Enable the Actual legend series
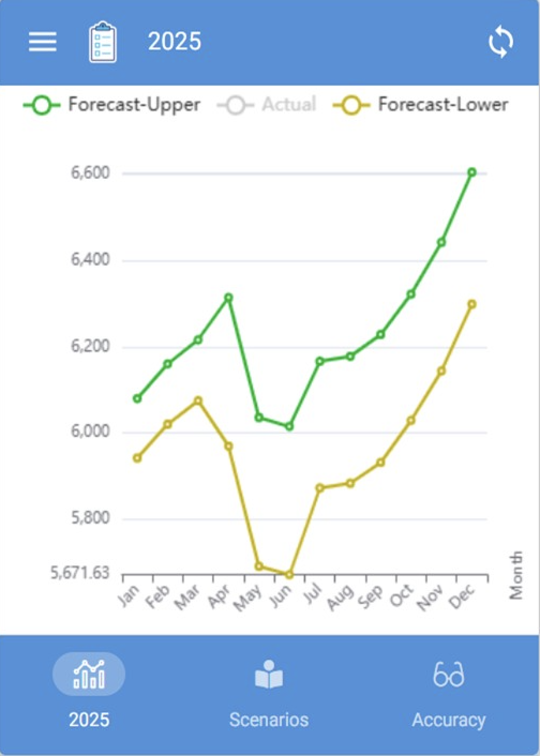Image resolution: width=540 pixels, height=756 pixels. 289,104
